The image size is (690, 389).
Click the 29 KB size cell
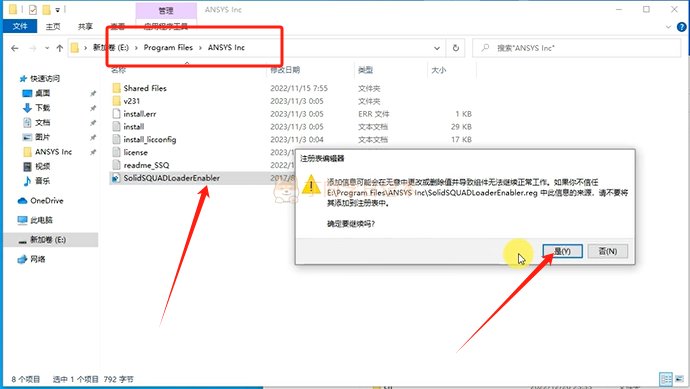pyautogui.click(x=461, y=126)
